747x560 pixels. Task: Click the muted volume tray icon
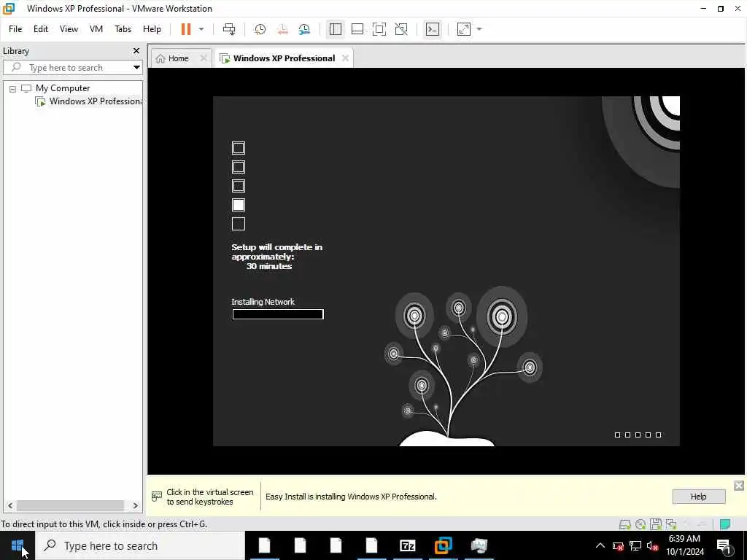click(x=652, y=545)
